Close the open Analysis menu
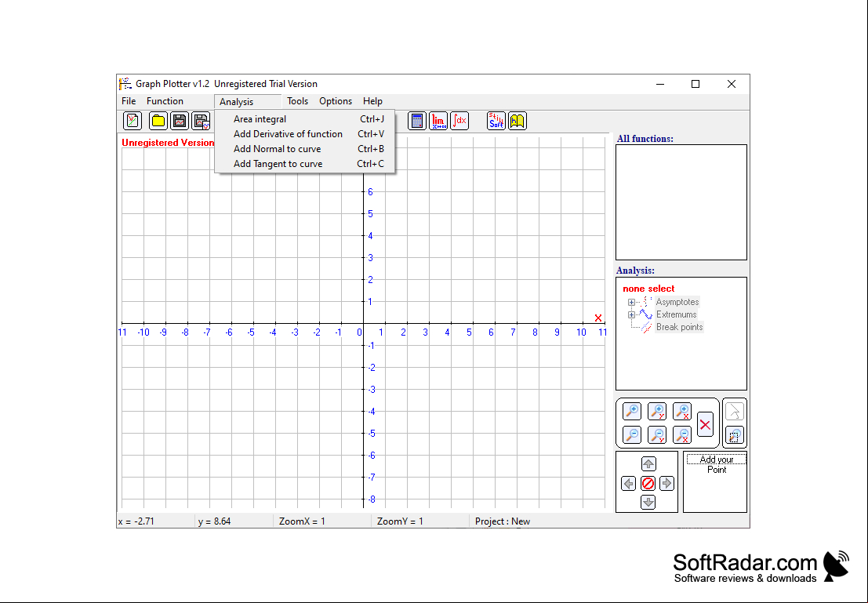This screenshot has width=868, height=603. (x=248, y=101)
